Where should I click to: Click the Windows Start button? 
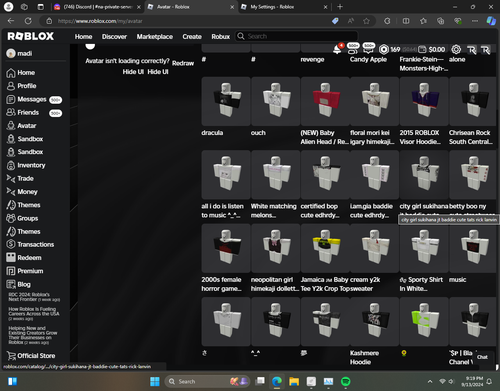[155, 381]
